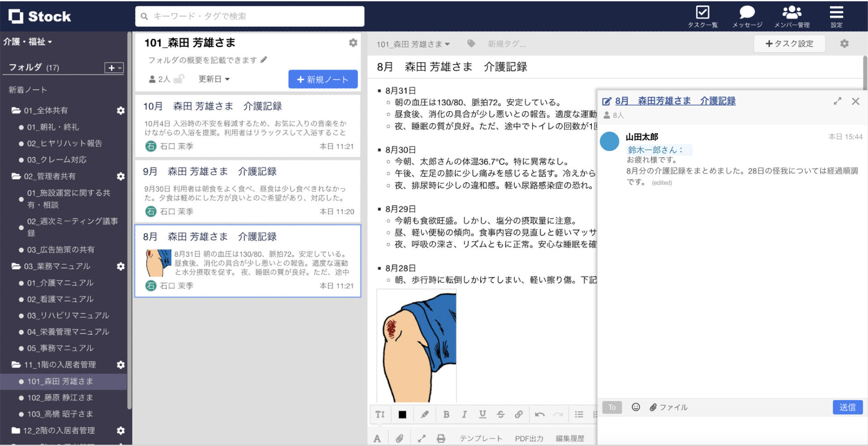The height and width of the screenshot is (446, 868).
Task: Toggle underline formatting
Action: tap(482, 414)
